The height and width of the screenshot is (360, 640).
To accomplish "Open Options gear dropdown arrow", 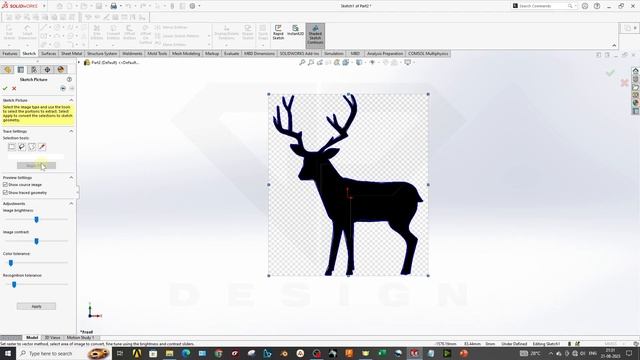I will tap(199, 6).
